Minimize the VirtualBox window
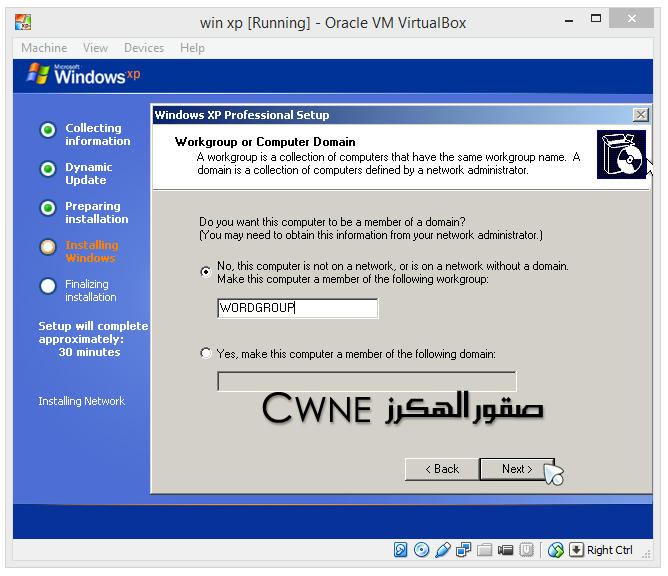668x576 pixels. pyautogui.click(x=569, y=20)
